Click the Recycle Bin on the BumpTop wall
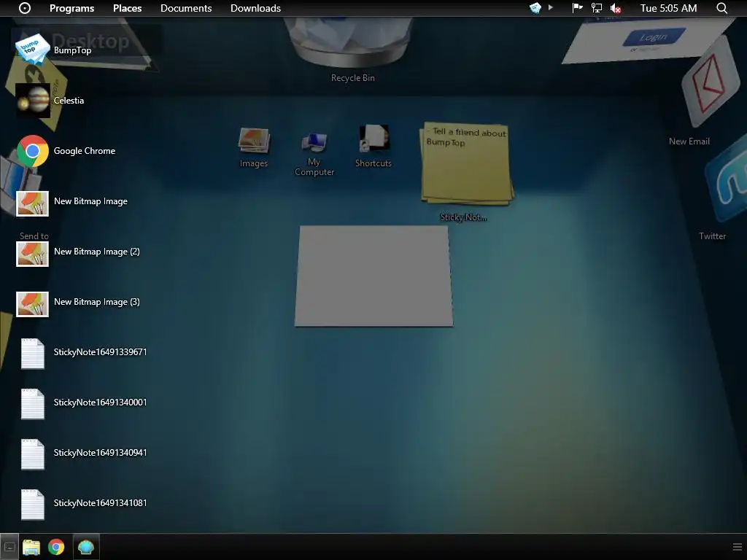The image size is (747, 560). pyautogui.click(x=351, y=43)
